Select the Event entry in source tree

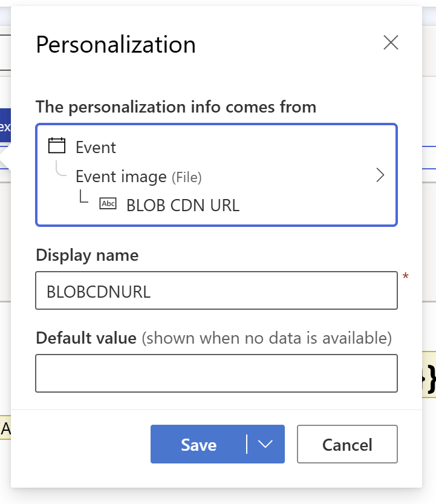click(96, 147)
